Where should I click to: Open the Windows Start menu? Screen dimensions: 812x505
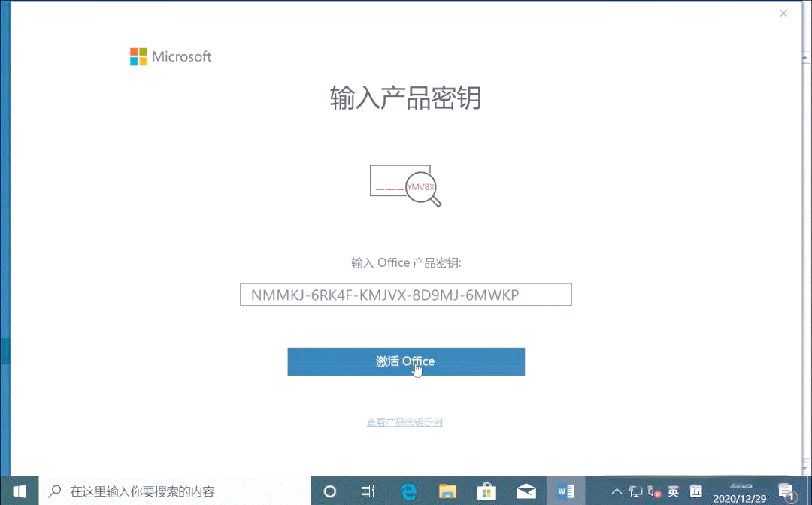19,491
